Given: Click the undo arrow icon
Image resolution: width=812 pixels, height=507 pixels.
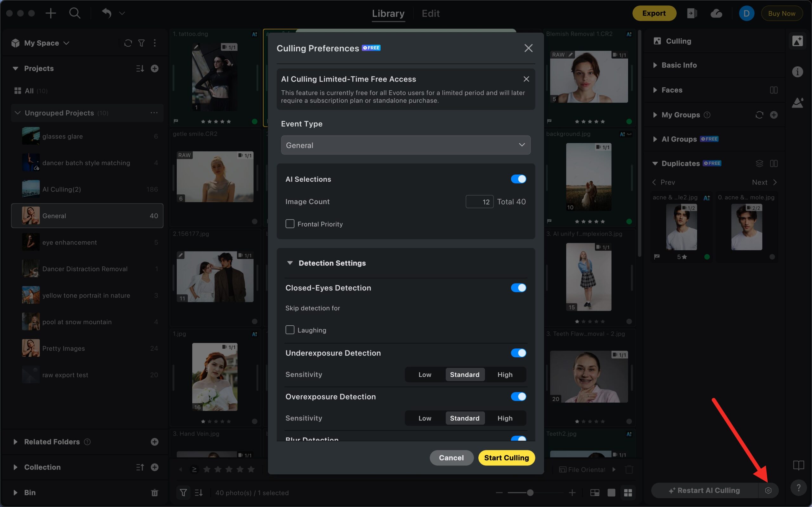Looking at the screenshot, I should (x=106, y=13).
